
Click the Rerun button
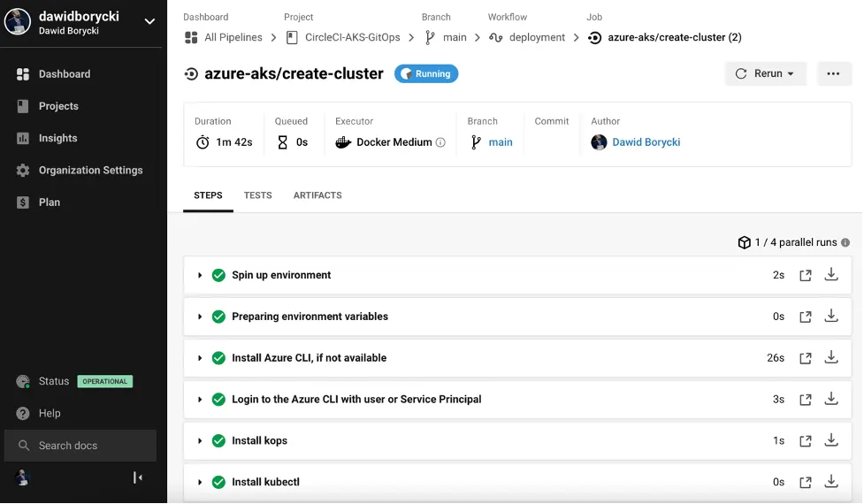pos(765,73)
